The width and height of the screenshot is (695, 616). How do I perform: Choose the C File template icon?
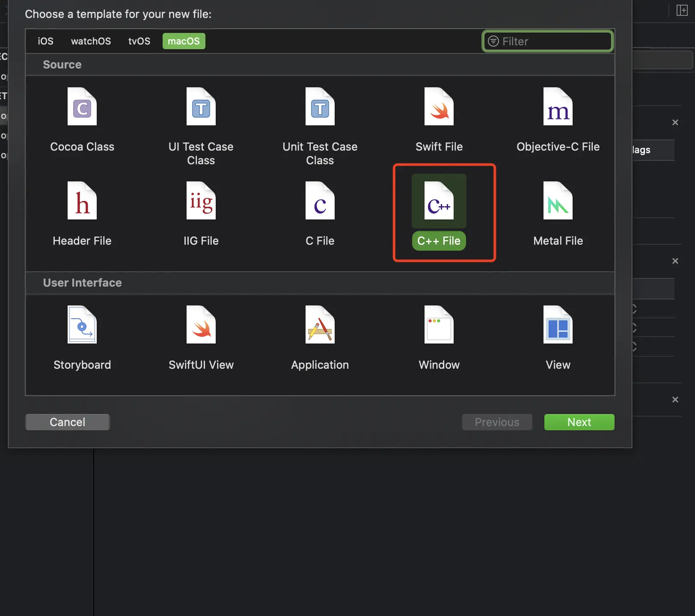[x=320, y=201]
